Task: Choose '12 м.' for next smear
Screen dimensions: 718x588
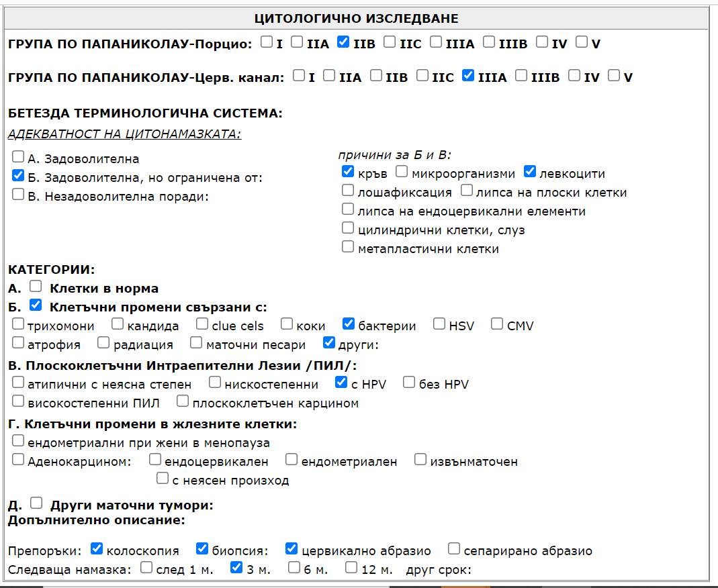Action: [351, 568]
